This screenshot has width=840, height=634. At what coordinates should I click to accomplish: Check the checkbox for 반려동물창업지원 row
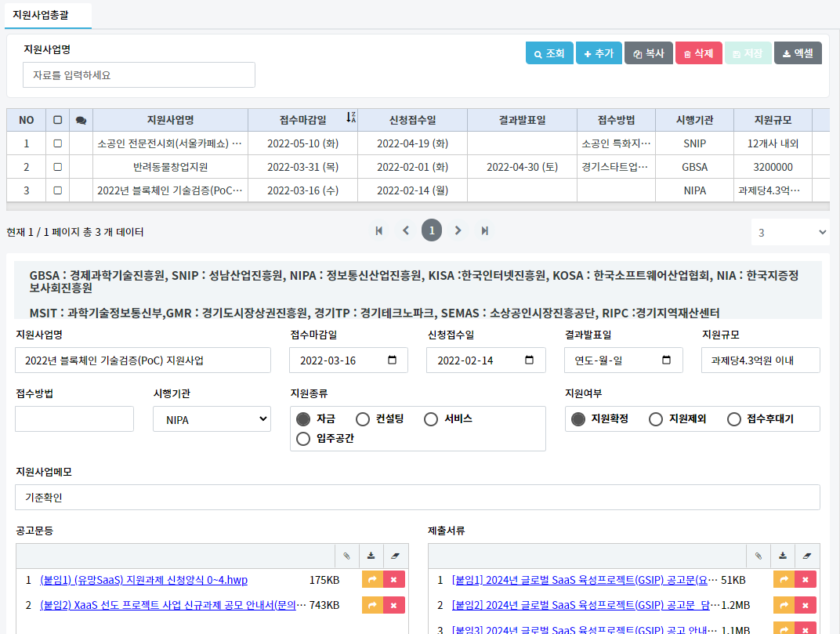[57, 167]
